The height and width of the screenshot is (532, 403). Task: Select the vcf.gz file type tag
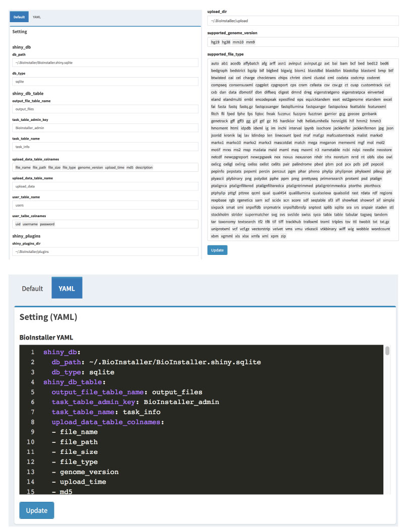pyautogui.click(x=244, y=229)
